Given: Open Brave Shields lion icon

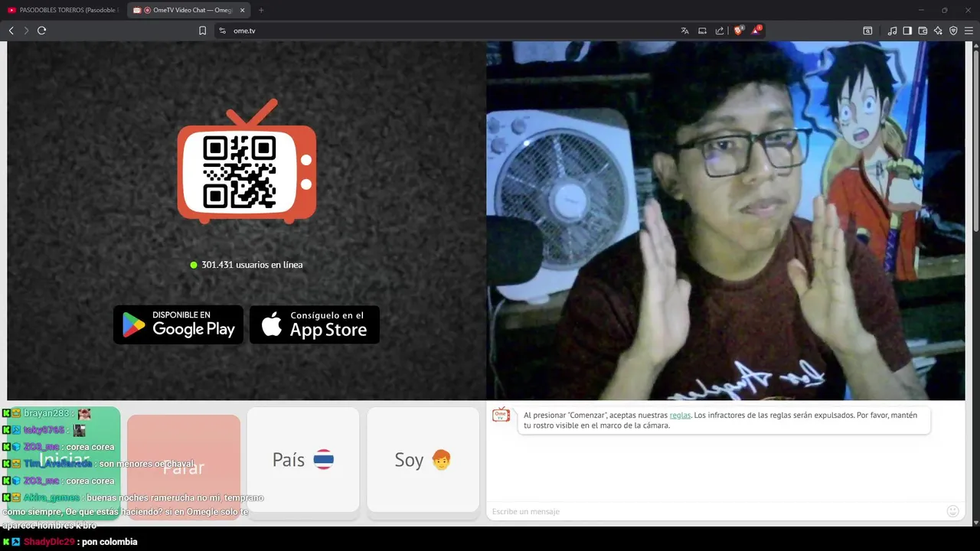Looking at the screenshot, I should (x=738, y=31).
